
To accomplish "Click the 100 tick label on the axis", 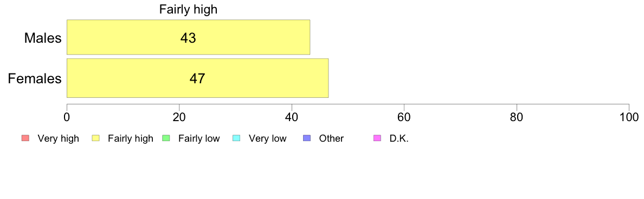I will pyautogui.click(x=629, y=117).
